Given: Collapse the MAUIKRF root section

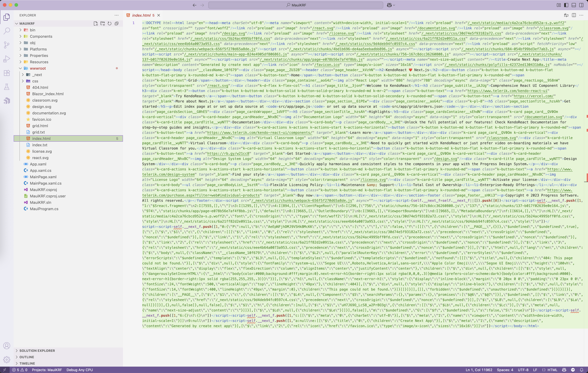Looking at the screenshot, I should (x=17, y=23).
